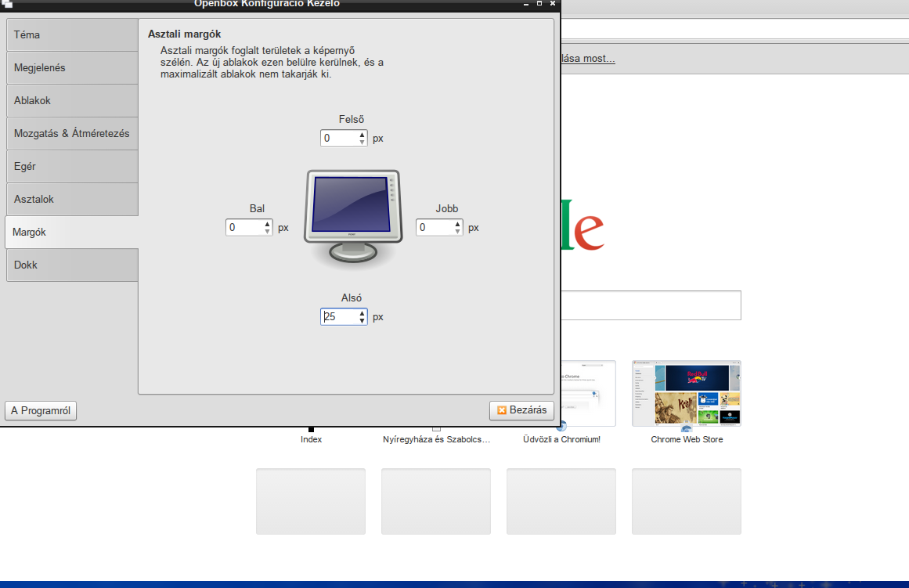Select the Margók tab

72,232
